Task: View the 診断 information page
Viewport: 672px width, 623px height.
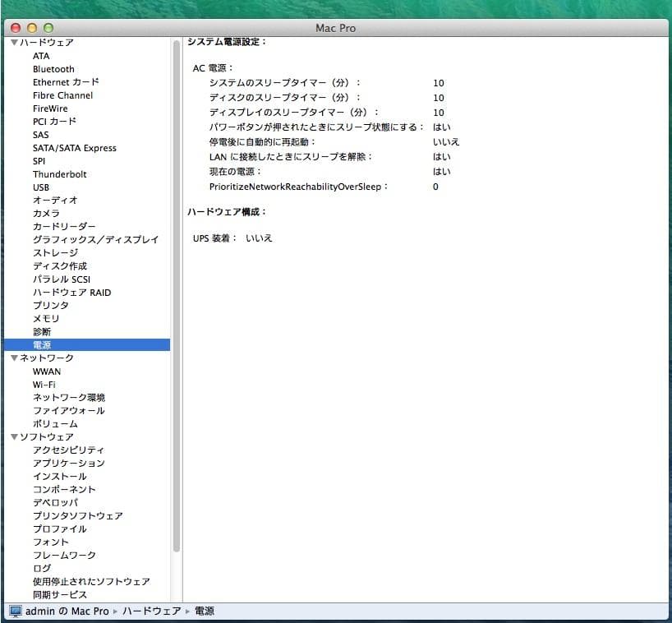Action: click(x=41, y=331)
